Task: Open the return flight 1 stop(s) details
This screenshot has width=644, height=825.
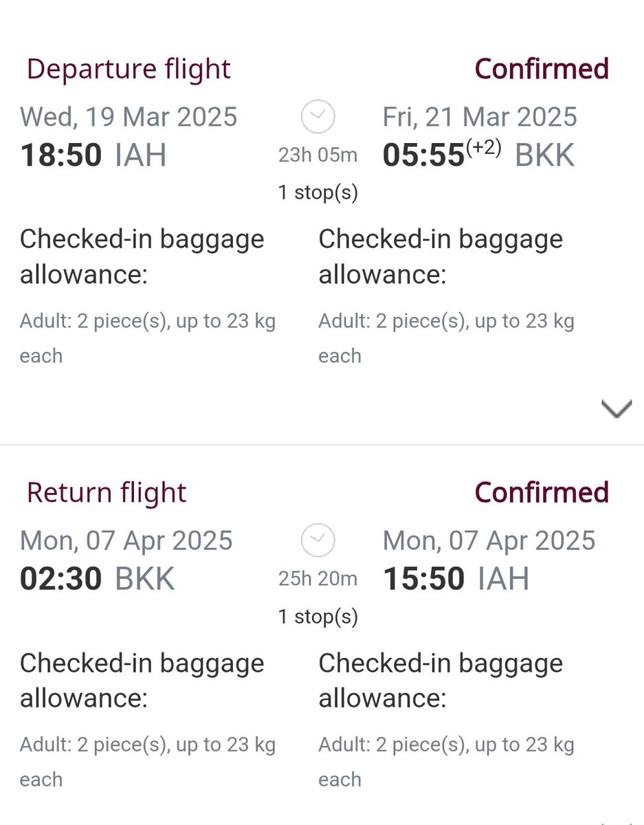Action: 318,616
